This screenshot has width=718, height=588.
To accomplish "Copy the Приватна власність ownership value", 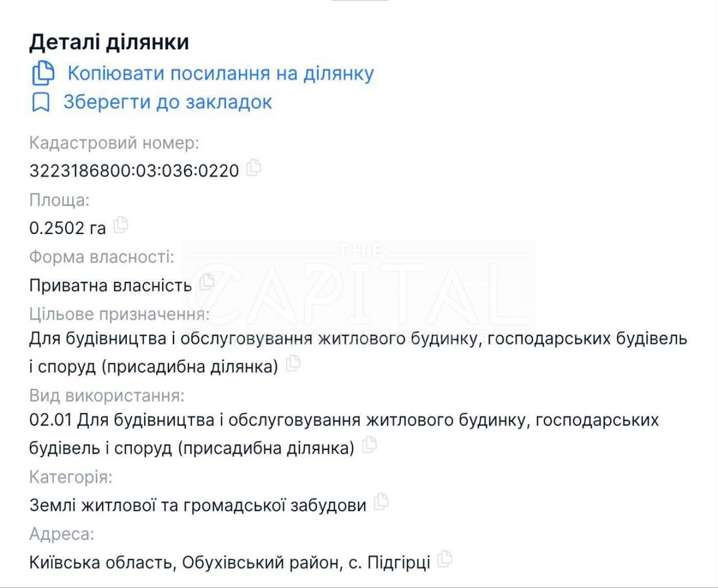I will (x=206, y=282).
